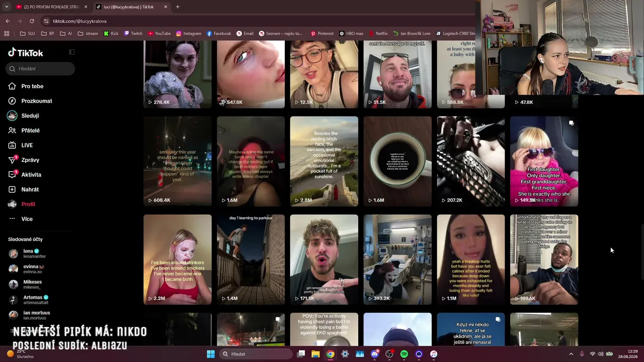Open the Netflix bookmark
The image size is (644, 362).
click(x=378, y=34)
